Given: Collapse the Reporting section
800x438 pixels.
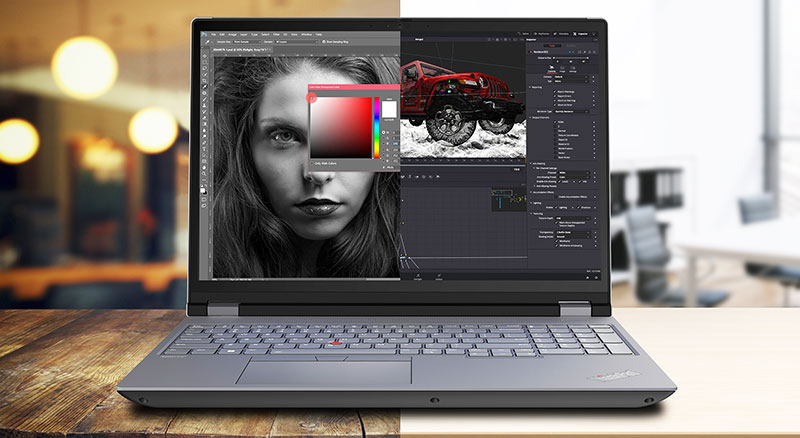Looking at the screenshot, I should 530,87.
